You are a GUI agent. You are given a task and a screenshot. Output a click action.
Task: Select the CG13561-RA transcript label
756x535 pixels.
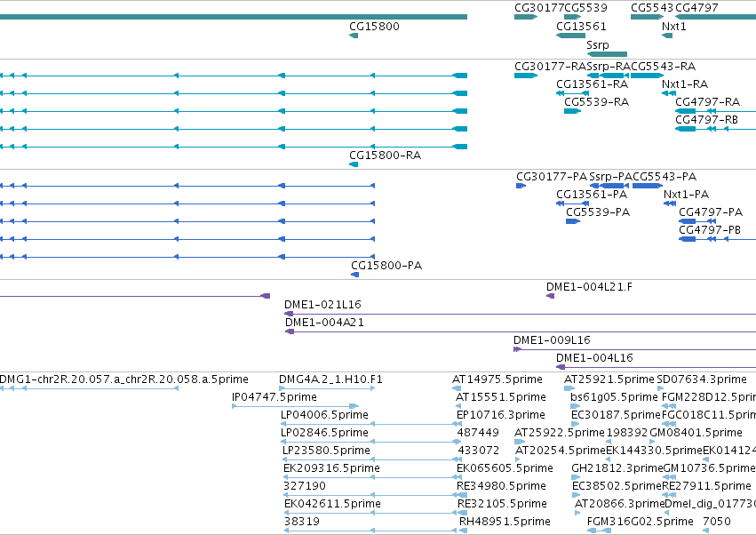(x=592, y=84)
